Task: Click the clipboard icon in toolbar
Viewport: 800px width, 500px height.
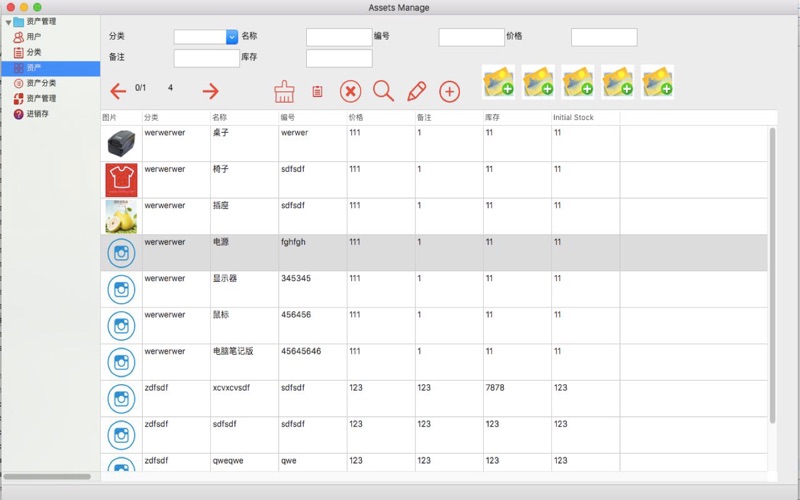Action: 317,92
